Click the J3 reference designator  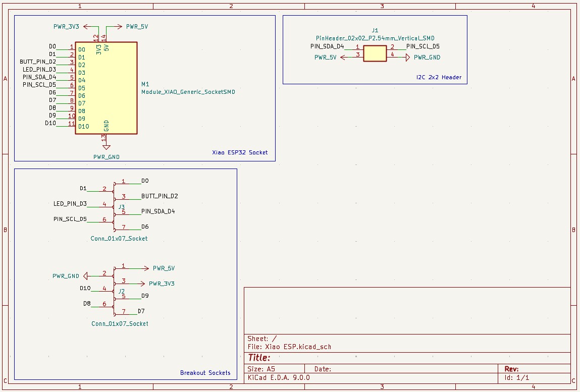[121, 207]
